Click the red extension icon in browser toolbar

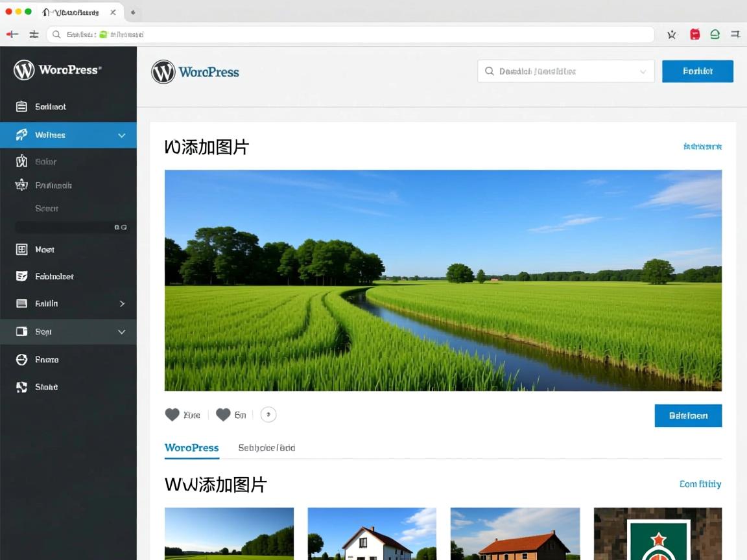[694, 34]
